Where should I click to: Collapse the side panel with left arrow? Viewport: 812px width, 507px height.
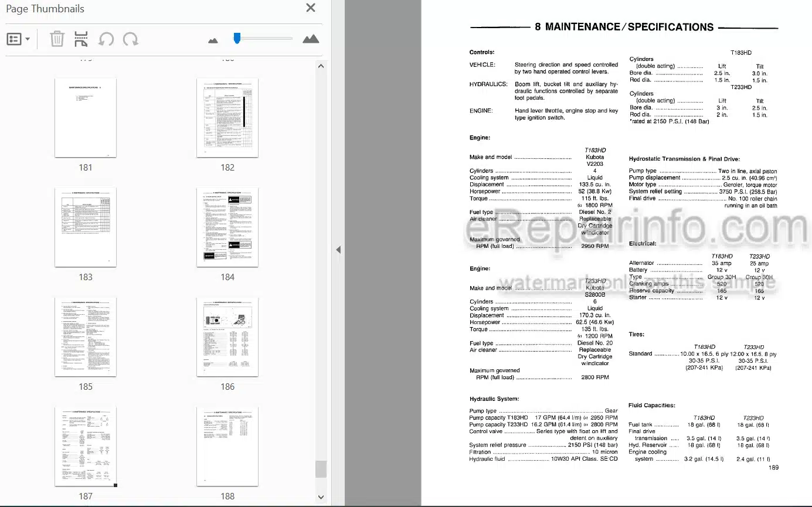[338, 250]
